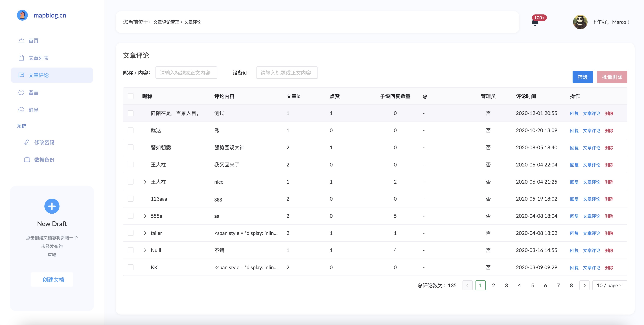Screen dimensions: 644x325
Task: Check the row for 555a
Action: pyautogui.click(x=130, y=216)
